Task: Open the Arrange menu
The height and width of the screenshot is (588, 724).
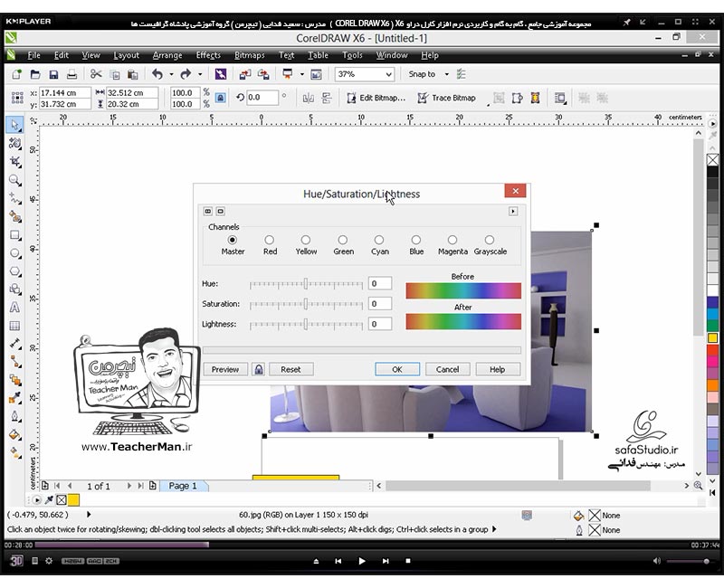Action: click(167, 55)
